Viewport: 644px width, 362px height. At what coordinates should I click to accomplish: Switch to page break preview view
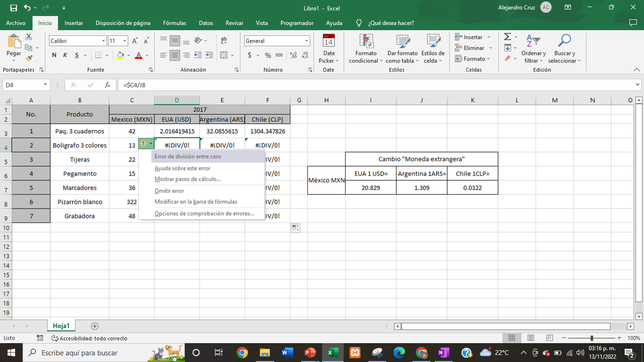tap(550, 338)
